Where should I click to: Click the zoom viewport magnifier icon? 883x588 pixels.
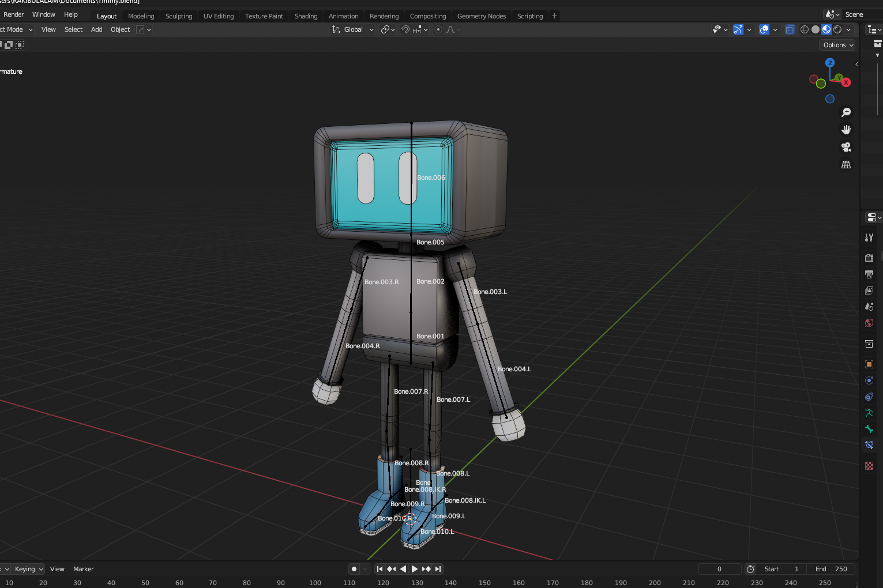click(846, 112)
